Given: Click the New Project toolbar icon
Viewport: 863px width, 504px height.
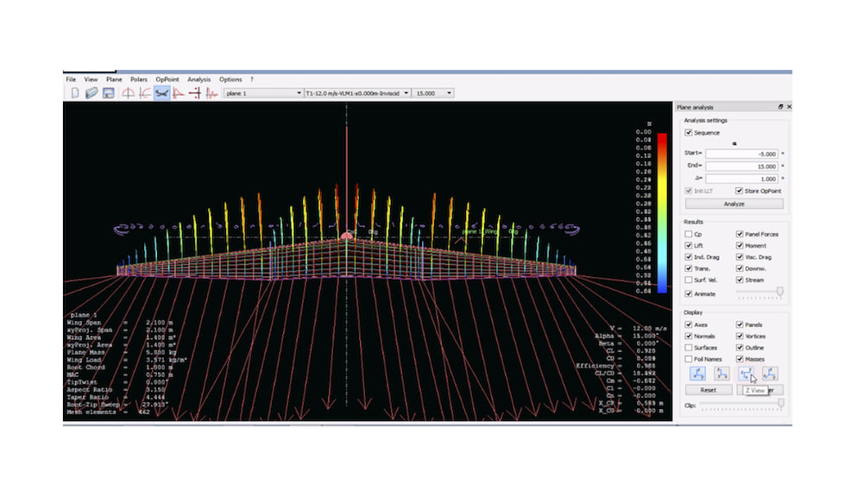Looking at the screenshot, I should (x=75, y=93).
